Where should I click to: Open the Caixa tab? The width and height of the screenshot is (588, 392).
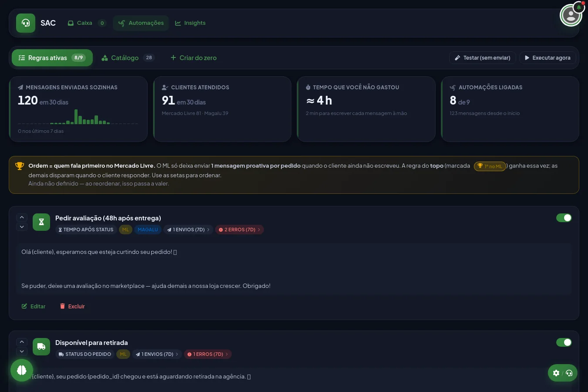tap(87, 23)
